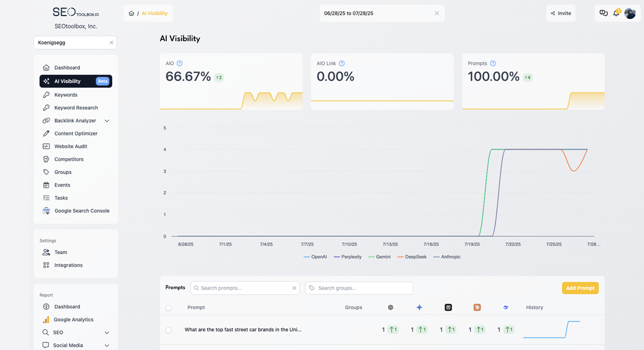The height and width of the screenshot is (350, 644).
Task: Click the OpenAI column header icon
Action: point(391,307)
